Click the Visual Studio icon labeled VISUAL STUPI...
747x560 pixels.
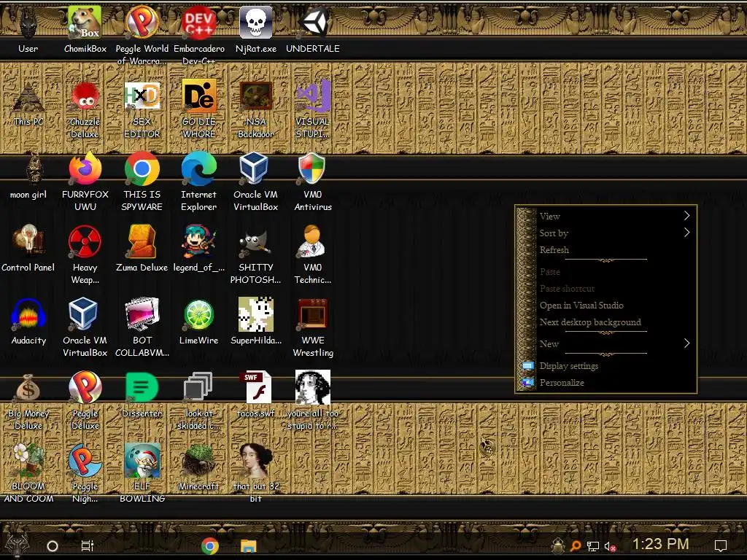click(x=313, y=96)
